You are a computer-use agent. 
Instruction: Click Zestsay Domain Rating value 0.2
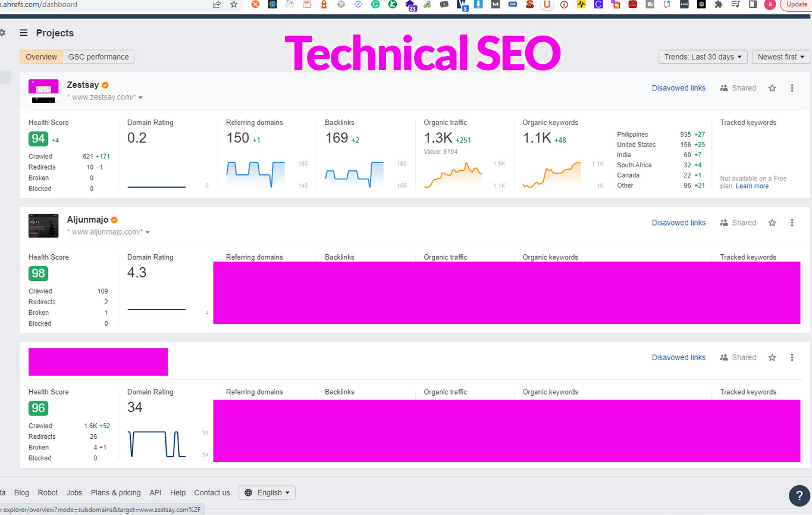(137, 138)
